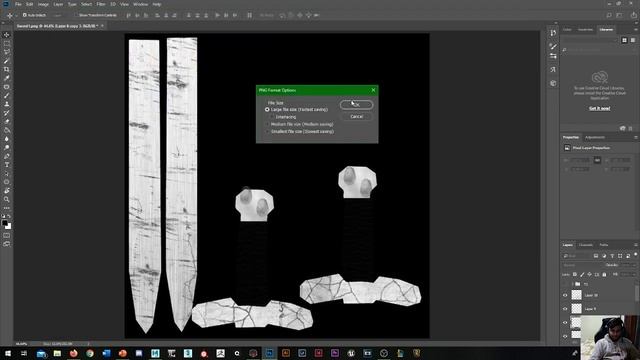Select Smallest file size radio option
Screen dimensions: 640x360
pos(267,131)
